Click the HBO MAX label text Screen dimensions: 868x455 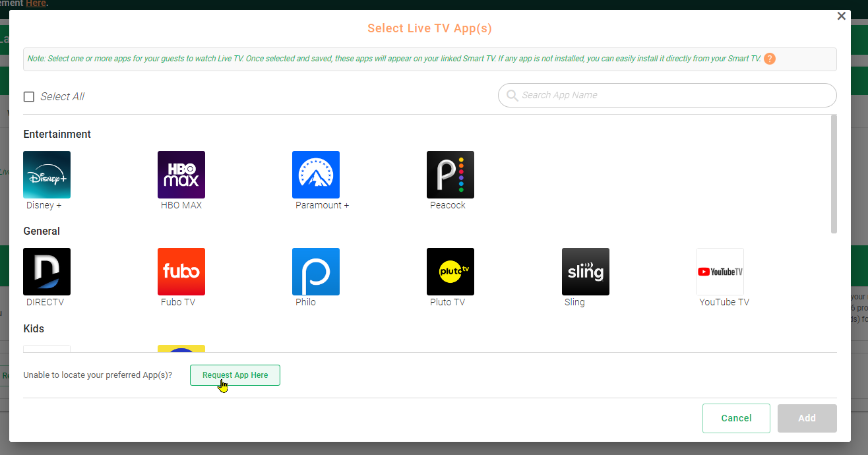181,205
